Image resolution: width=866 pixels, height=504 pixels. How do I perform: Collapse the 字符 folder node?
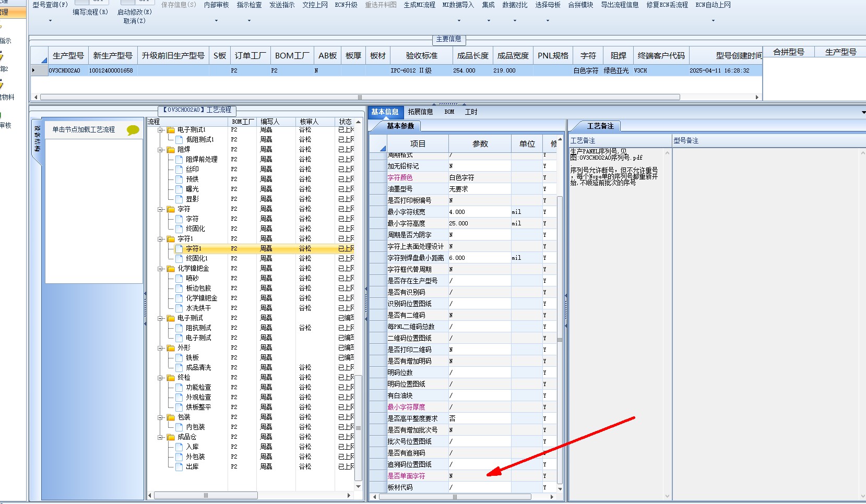(x=161, y=209)
